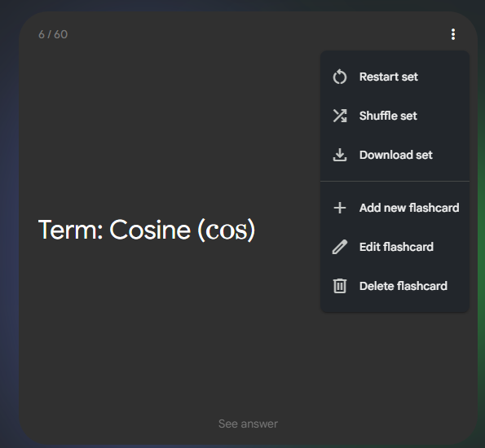Screen dimensions: 485x448
Task: Choose Edit flashcard menu item
Action: (x=395, y=247)
